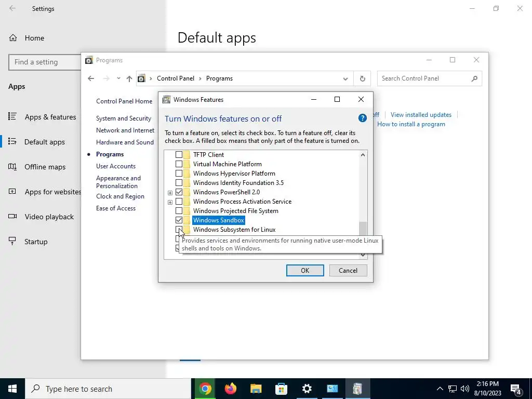Click the Windows Features taskbar icon
Image resolution: width=532 pixels, height=399 pixels.
click(357, 389)
